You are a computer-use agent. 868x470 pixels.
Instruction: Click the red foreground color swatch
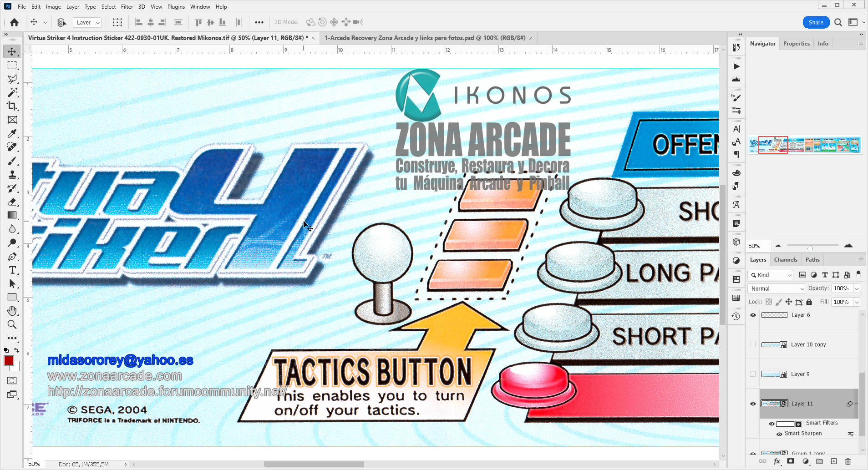click(x=9, y=361)
